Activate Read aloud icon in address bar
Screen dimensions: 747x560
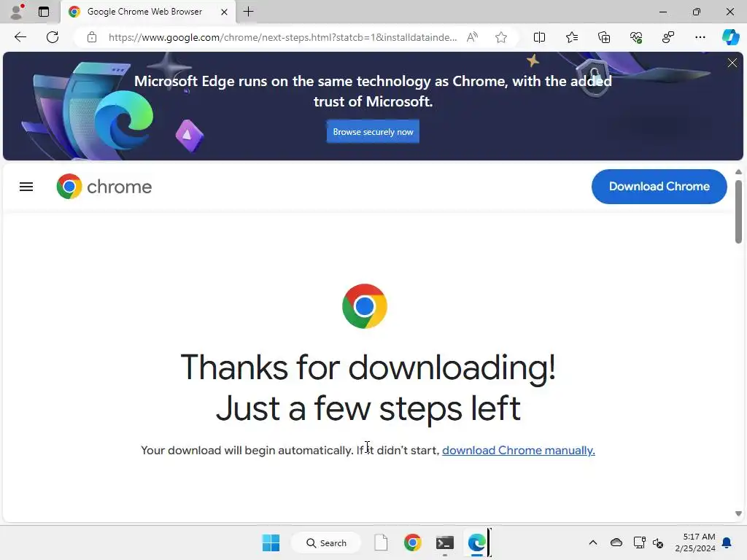point(472,37)
